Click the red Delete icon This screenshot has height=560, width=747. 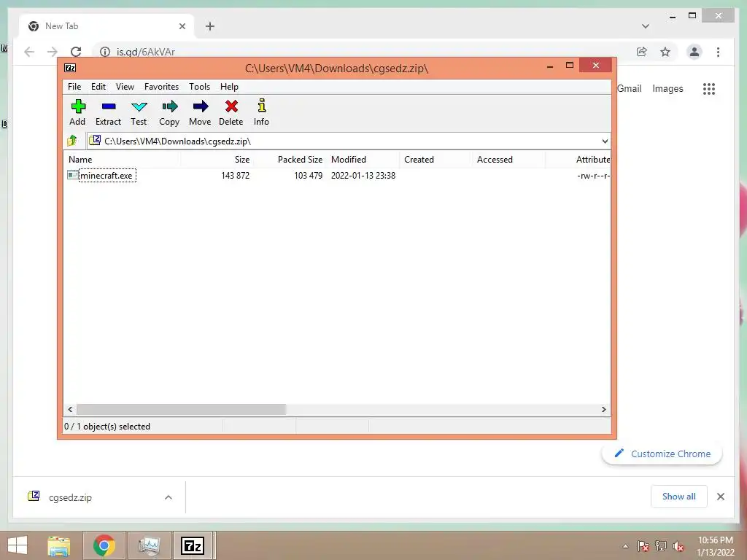point(231,106)
